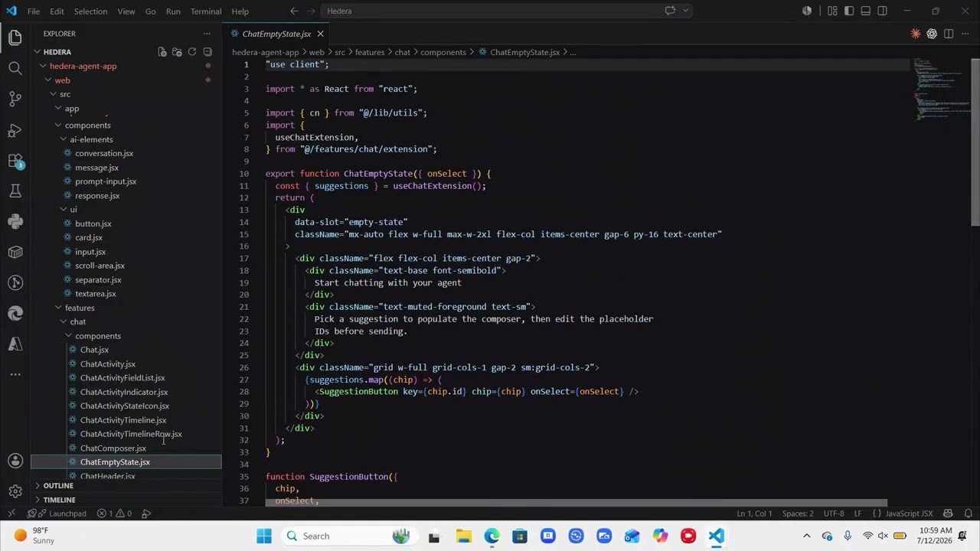Split the editor to the right

pyautogui.click(x=949, y=34)
